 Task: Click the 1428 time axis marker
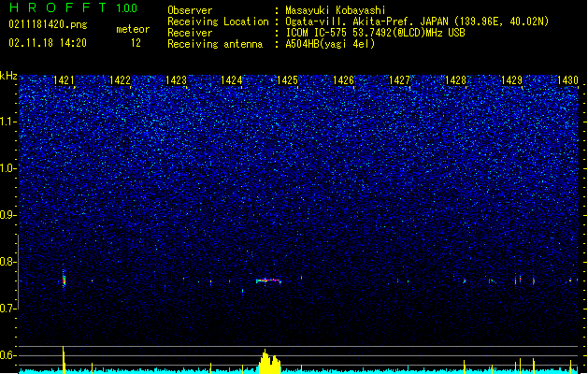click(x=455, y=80)
